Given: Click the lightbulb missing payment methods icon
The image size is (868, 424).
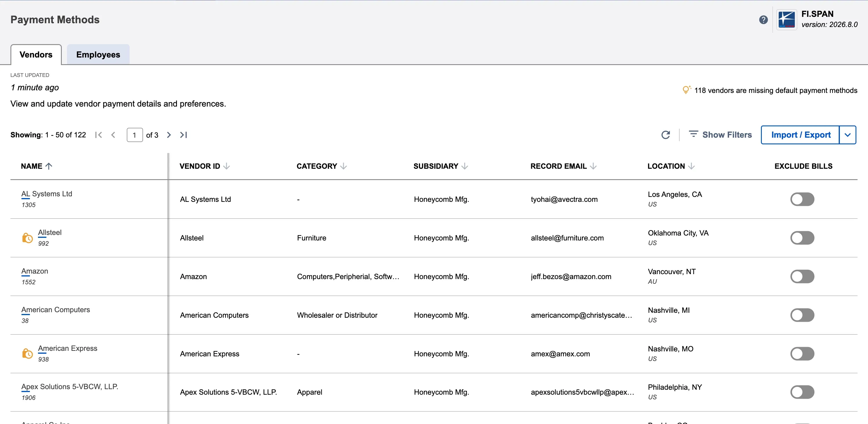Looking at the screenshot, I should pyautogui.click(x=686, y=90).
